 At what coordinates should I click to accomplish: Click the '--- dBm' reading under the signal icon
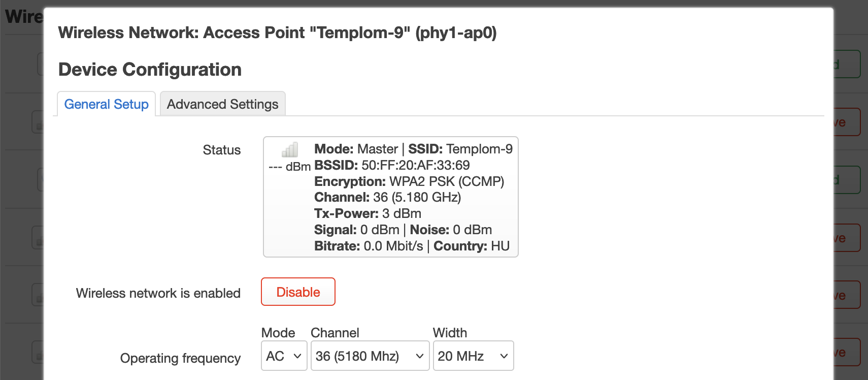click(289, 167)
